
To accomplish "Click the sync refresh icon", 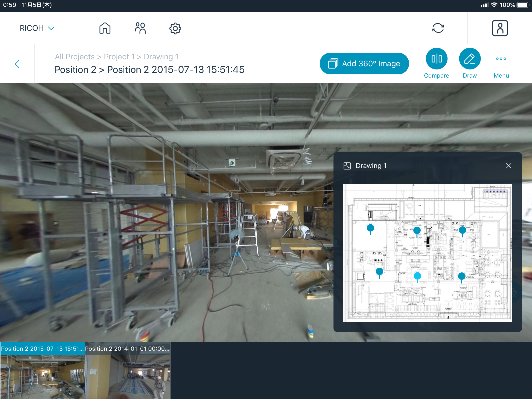I will click(438, 28).
